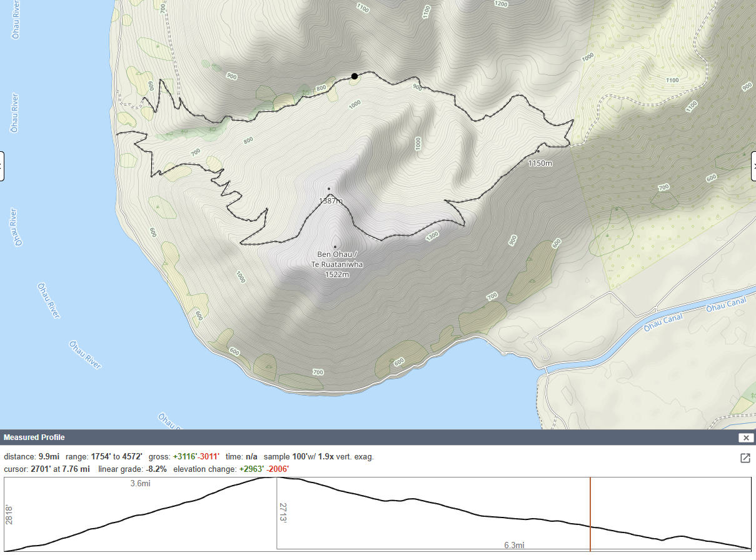Click the 1150m spot elevation label

pyautogui.click(x=540, y=163)
